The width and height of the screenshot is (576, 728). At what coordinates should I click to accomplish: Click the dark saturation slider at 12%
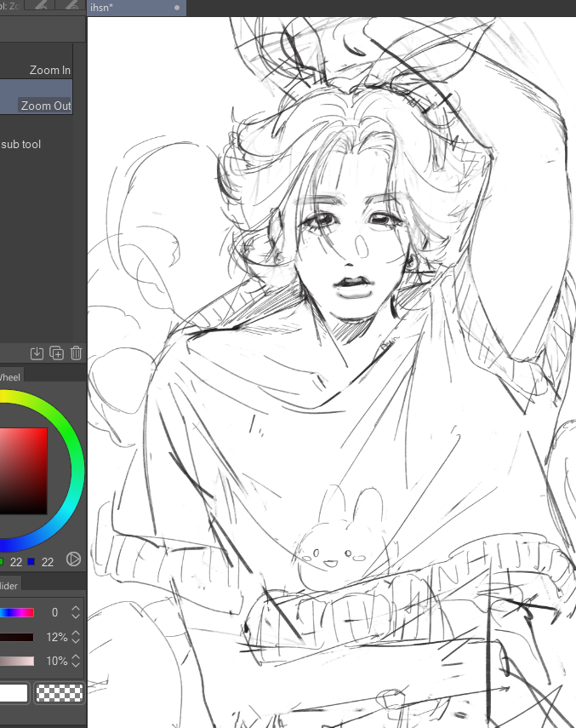coord(17,638)
